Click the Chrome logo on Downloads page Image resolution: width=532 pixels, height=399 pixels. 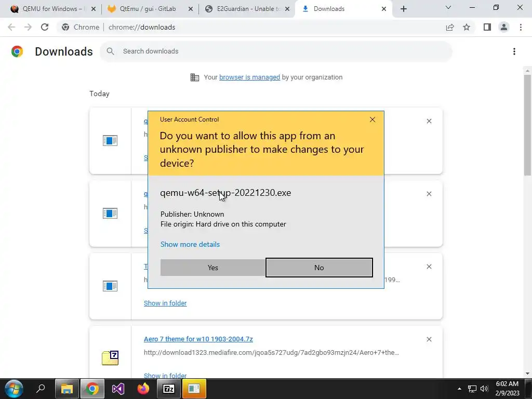click(17, 51)
